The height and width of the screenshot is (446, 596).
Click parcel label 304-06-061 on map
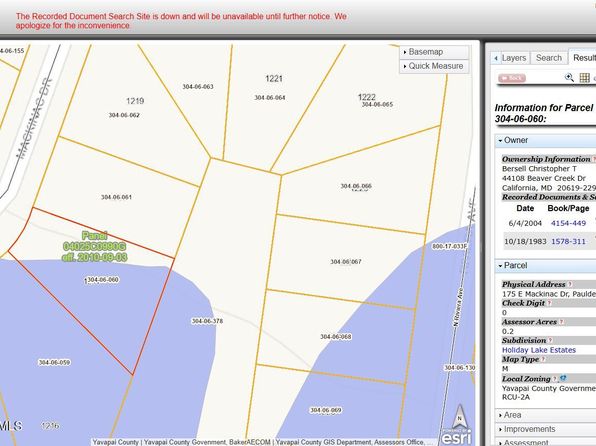pyautogui.click(x=116, y=197)
